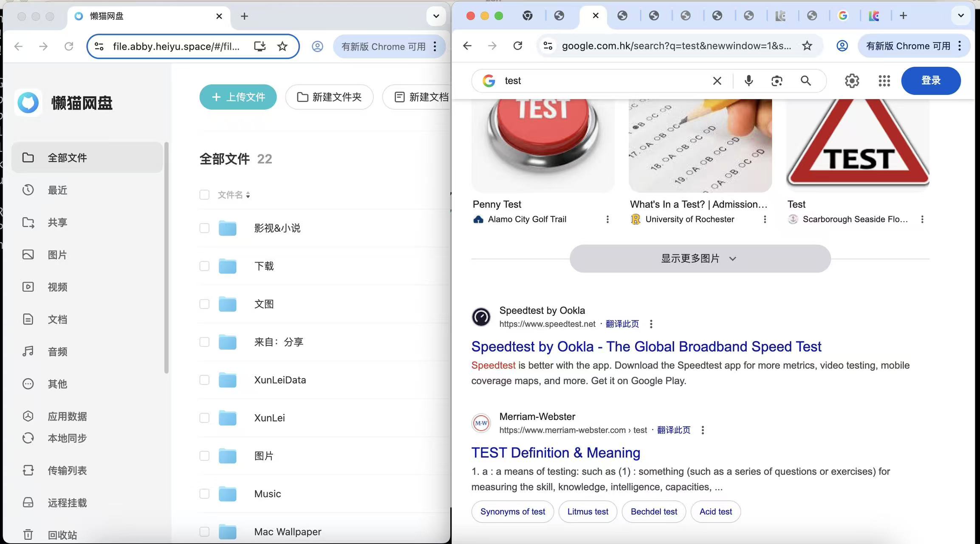
Task: Click the 上传文件 upload button
Action: click(238, 97)
